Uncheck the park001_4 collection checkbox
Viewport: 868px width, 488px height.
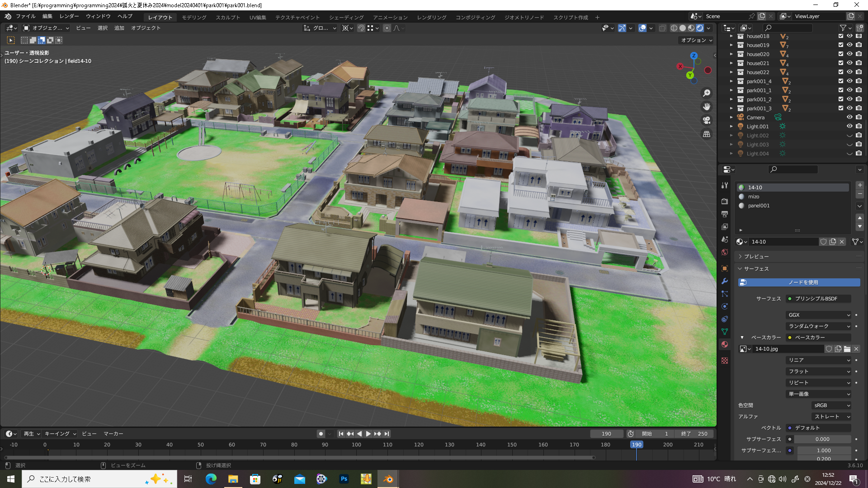(840, 81)
